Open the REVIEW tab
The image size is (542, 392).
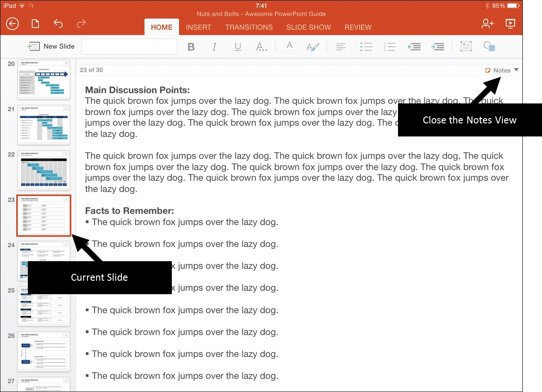coord(358,27)
